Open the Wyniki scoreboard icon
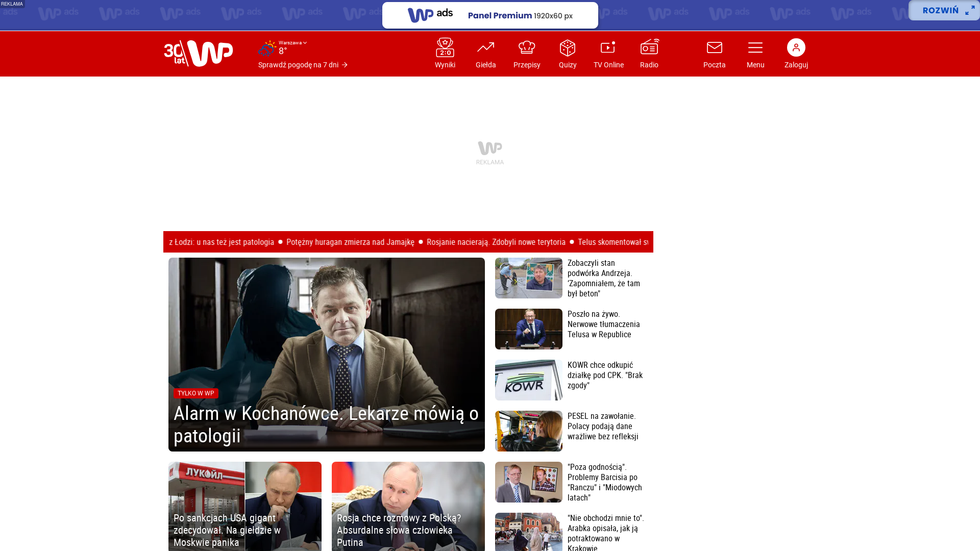 (x=445, y=48)
